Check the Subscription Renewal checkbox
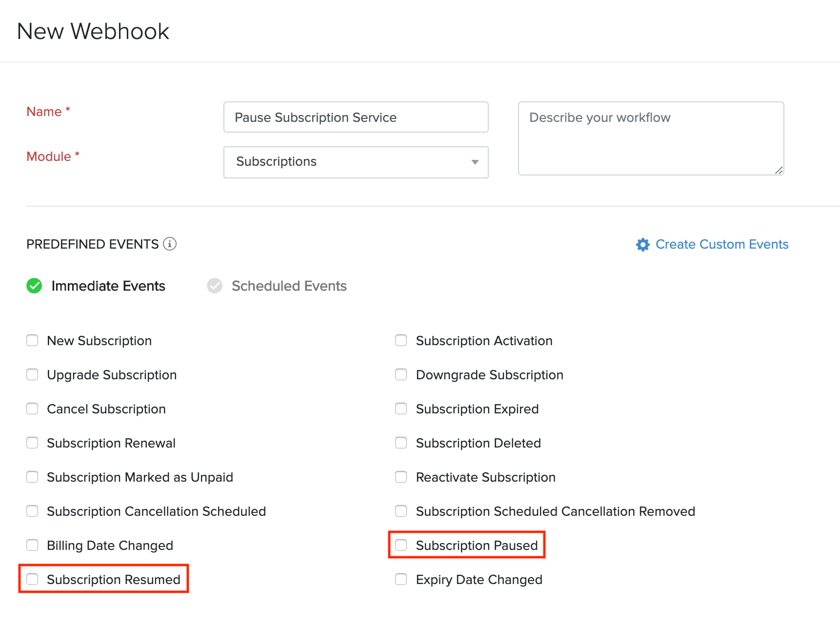840x624 pixels. tap(32, 443)
